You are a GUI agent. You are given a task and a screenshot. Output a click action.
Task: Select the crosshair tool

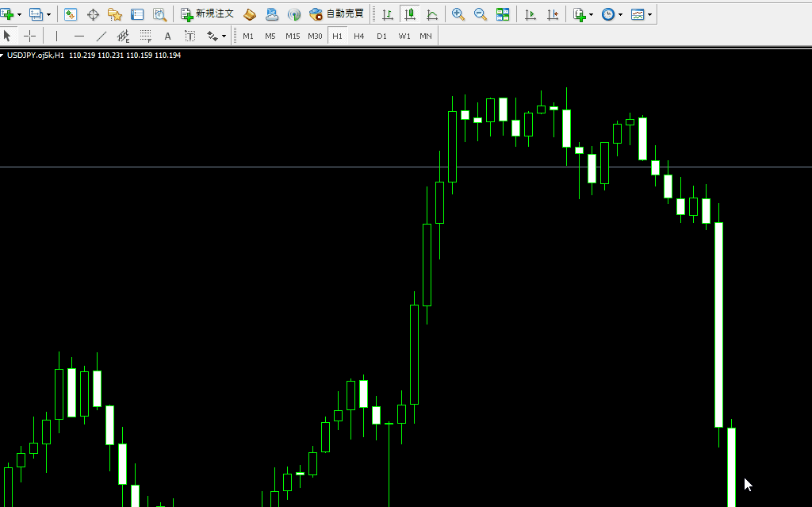pyautogui.click(x=29, y=36)
